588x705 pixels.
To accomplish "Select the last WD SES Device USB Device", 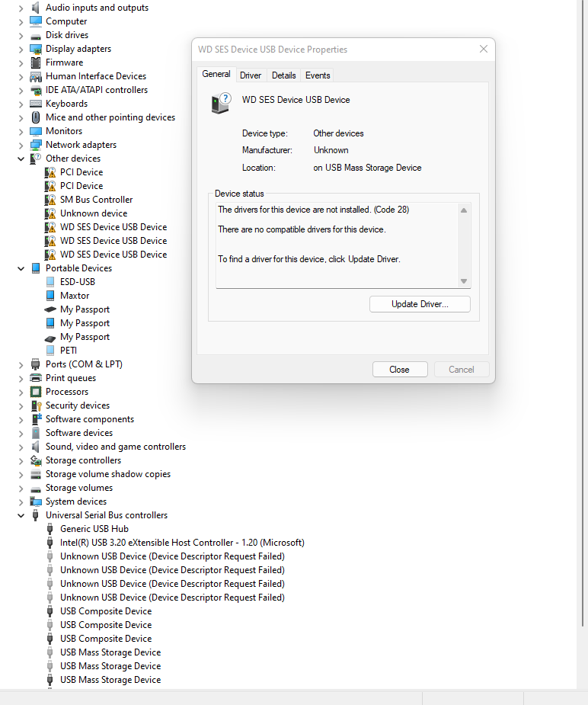I will point(113,255).
